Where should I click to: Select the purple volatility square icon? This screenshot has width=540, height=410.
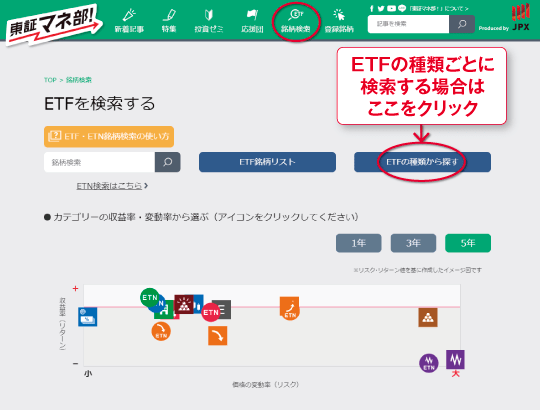point(455,359)
